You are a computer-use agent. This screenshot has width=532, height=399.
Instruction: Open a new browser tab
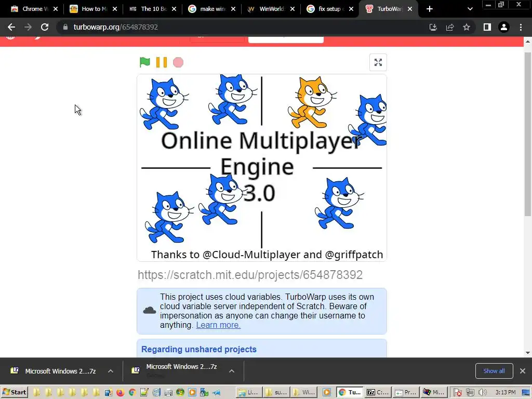point(430,9)
